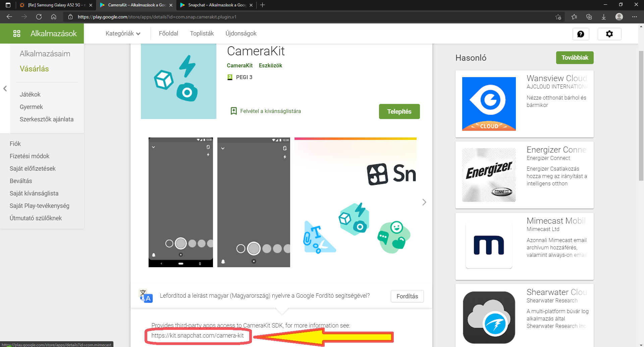The height and width of the screenshot is (347, 644).
Task: Go to browser home page icon
Action: click(x=54, y=17)
